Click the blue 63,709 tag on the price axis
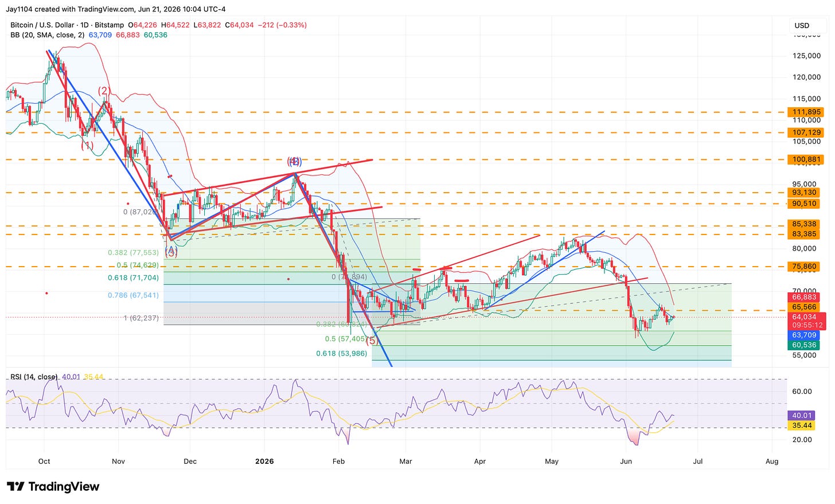This screenshot has width=835, height=504. pyautogui.click(x=805, y=335)
